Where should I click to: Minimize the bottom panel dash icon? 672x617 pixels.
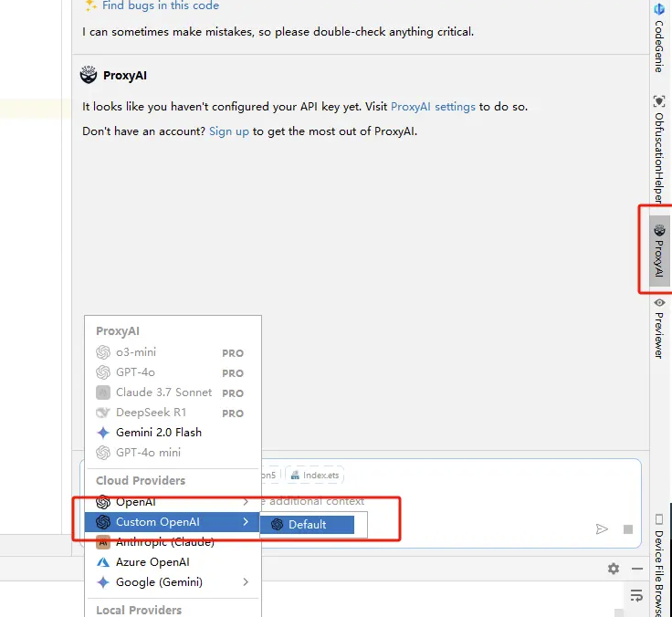[x=637, y=569]
